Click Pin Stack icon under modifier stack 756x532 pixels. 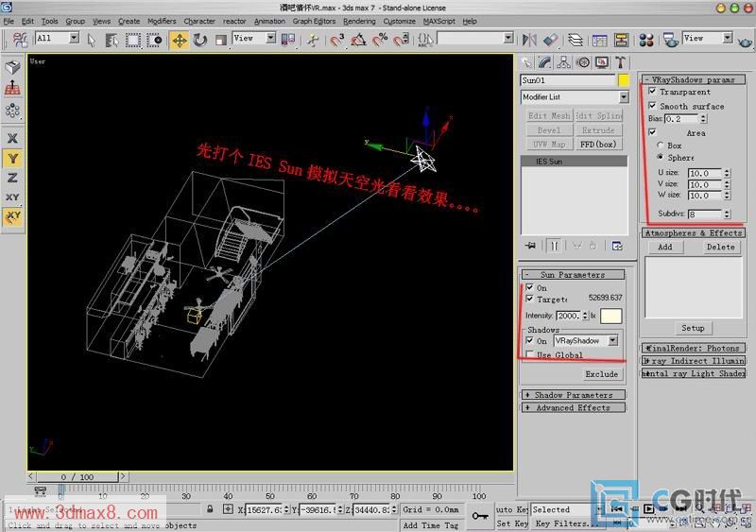pyautogui.click(x=530, y=246)
